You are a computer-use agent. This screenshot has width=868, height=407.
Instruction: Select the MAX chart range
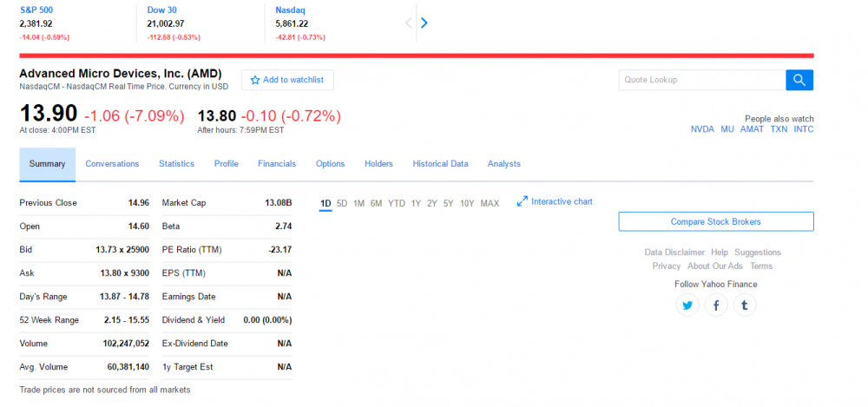(490, 203)
